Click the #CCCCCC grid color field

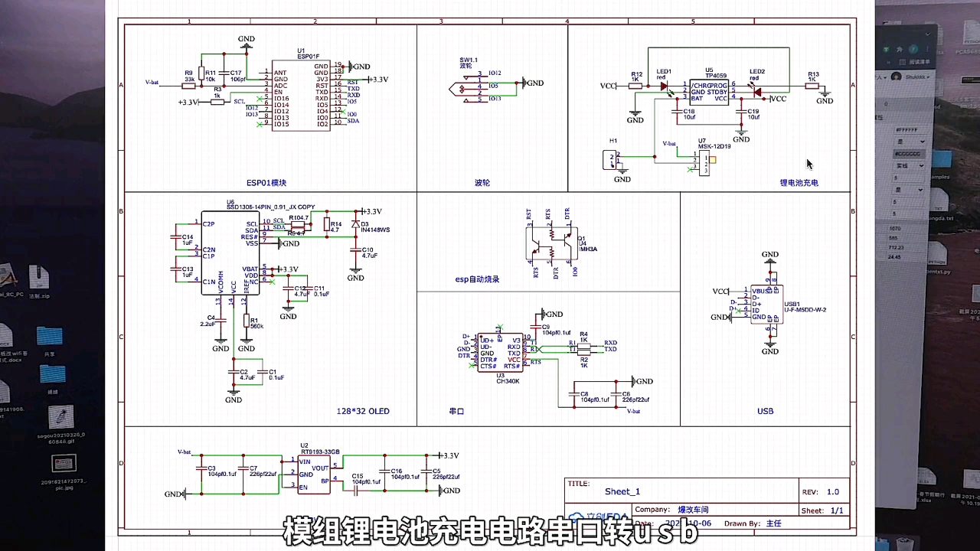(x=910, y=154)
